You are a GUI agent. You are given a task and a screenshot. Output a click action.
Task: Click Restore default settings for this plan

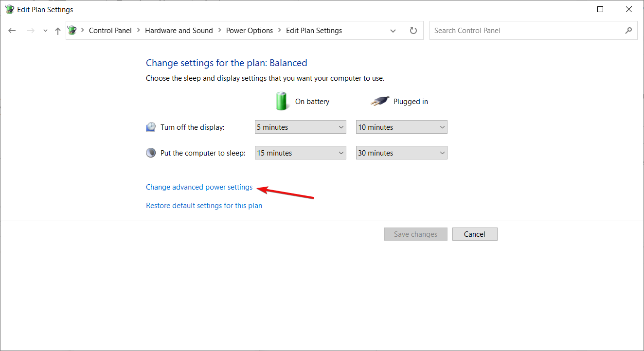coord(204,206)
